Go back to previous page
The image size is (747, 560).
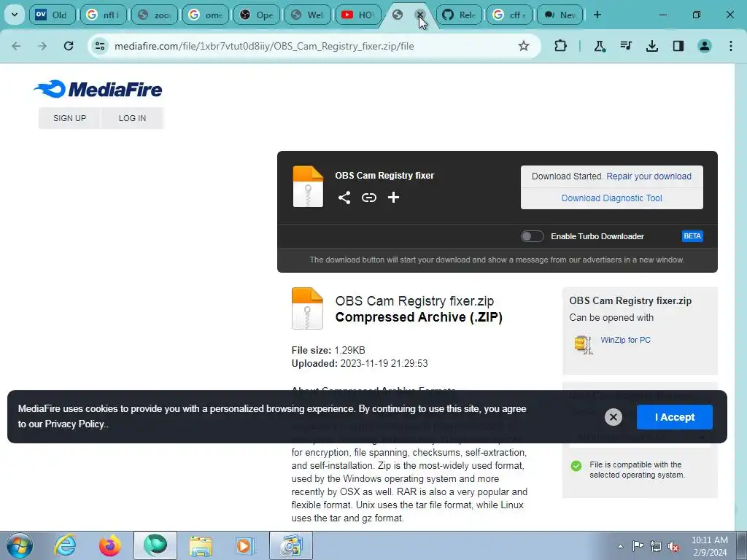16,46
